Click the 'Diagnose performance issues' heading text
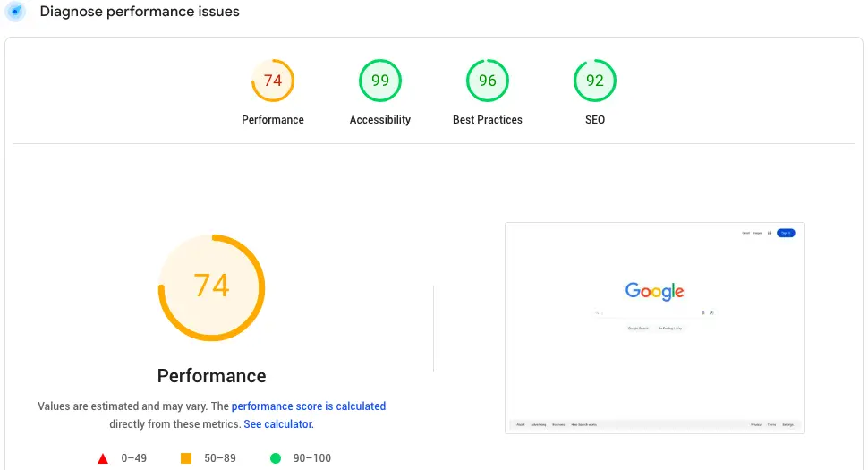The image size is (868, 470). (140, 13)
